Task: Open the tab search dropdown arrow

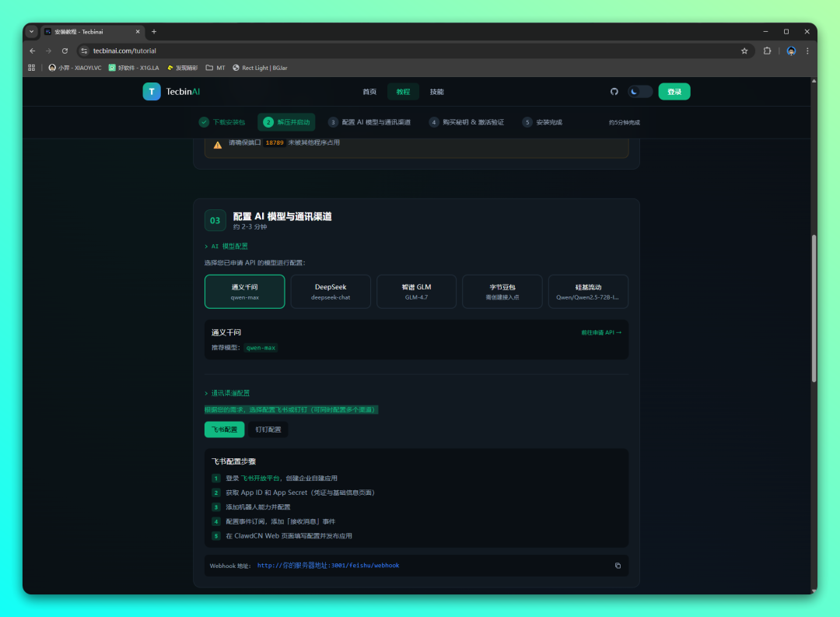Action: coord(32,32)
